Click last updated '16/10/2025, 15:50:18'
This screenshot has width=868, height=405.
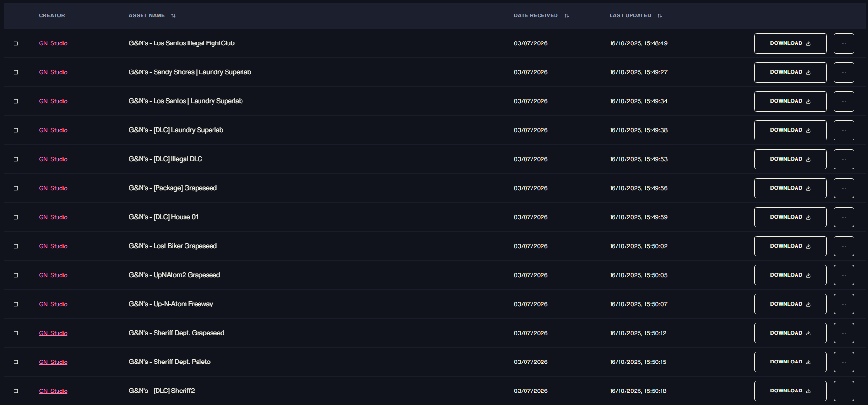(x=638, y=391)
